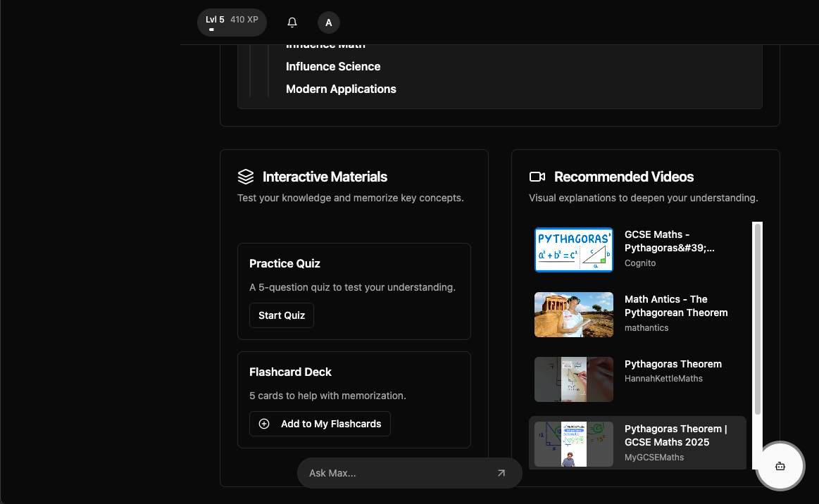Click the 'Cognito' channel name
Screen dimensions: 819x504
pos(640,263)
